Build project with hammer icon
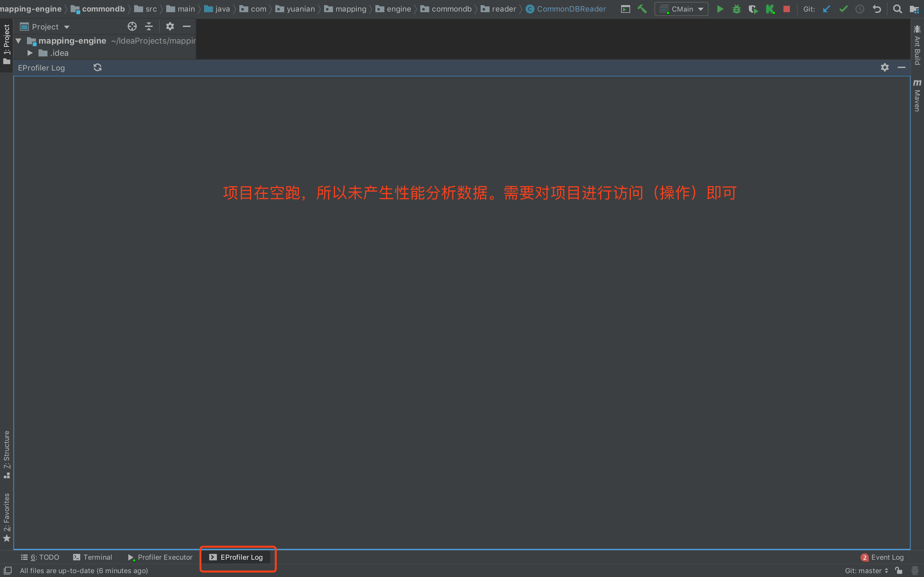The height and width of the screenshot is (577, 924). [642, 9]
